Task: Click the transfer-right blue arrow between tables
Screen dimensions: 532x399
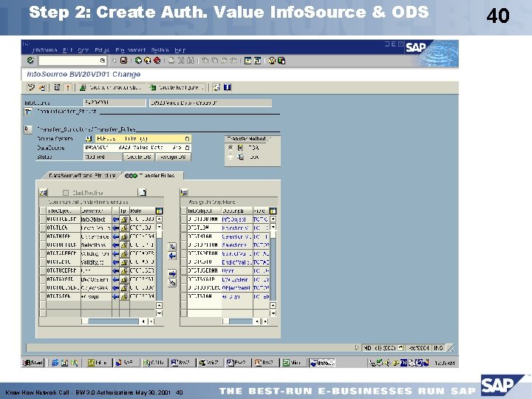Action: click(x=172, y=273)
